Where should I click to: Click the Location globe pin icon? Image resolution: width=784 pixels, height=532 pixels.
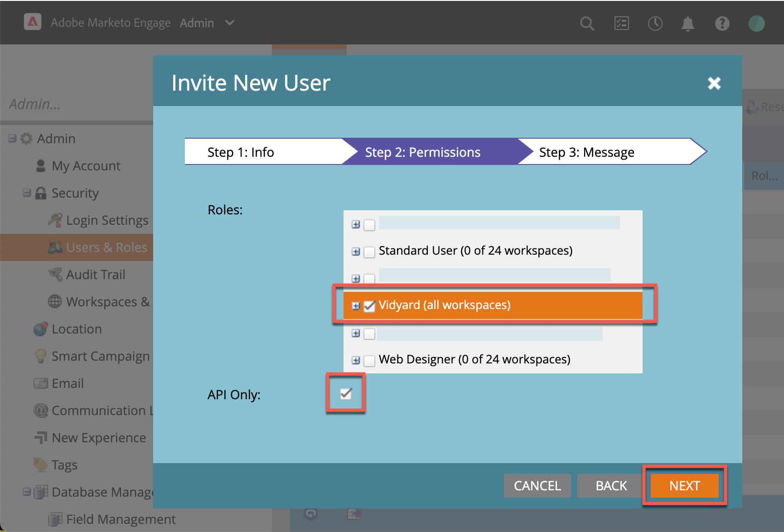[41, 329]
